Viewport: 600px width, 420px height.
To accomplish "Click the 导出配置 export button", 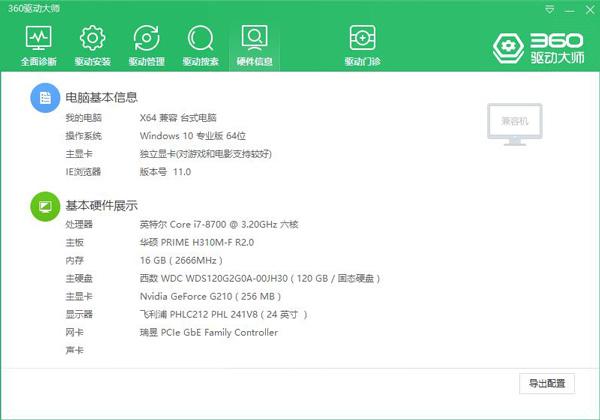I will [547, 383].
